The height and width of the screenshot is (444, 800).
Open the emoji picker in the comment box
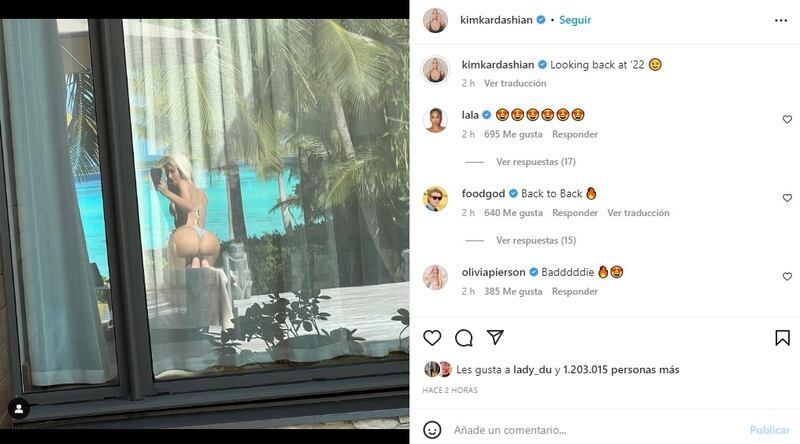[x=432, y=430]
